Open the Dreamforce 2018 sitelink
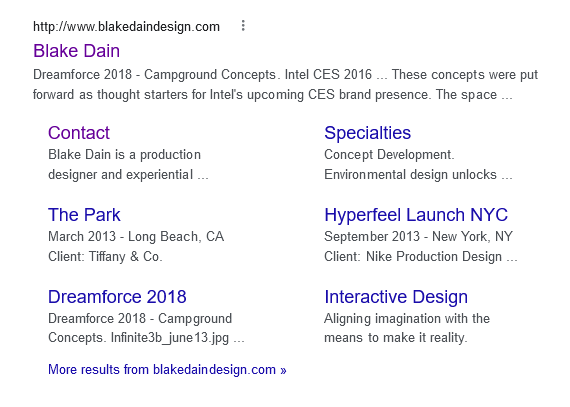The image size is (570, 407). pyautogui.click(x=117, y=297)
